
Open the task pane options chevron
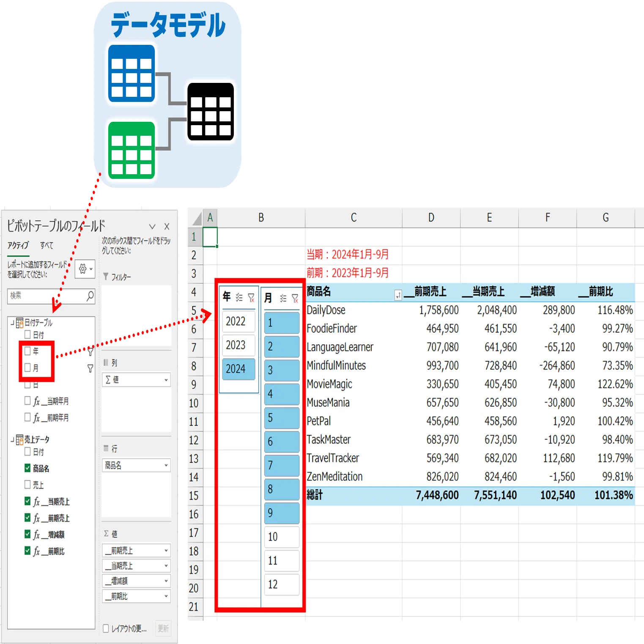coord(152,227)
